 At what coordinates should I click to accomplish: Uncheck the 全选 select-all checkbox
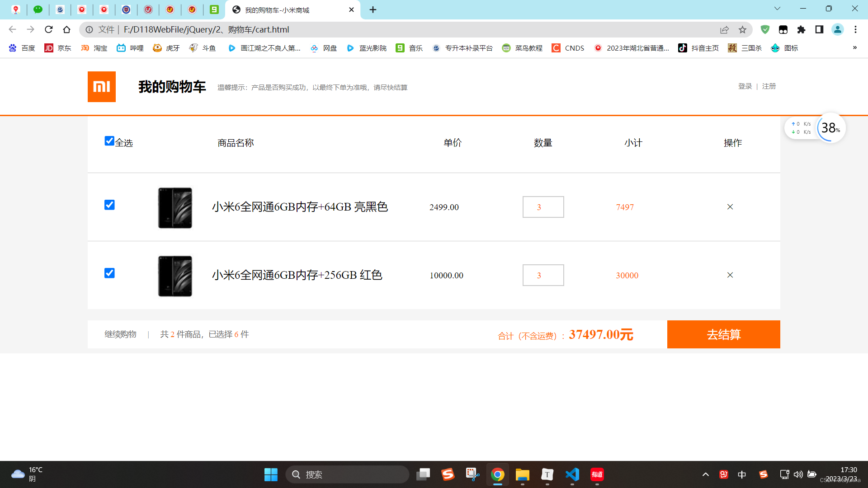coord(109,141)
